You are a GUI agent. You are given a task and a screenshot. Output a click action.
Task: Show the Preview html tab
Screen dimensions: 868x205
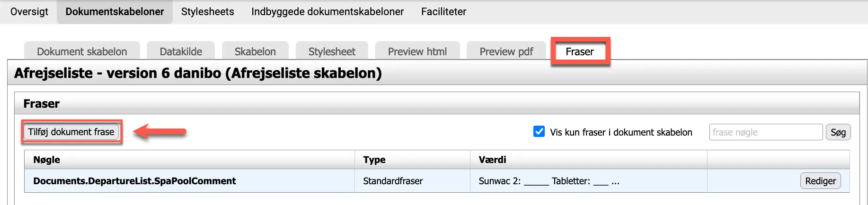(417, 51)
